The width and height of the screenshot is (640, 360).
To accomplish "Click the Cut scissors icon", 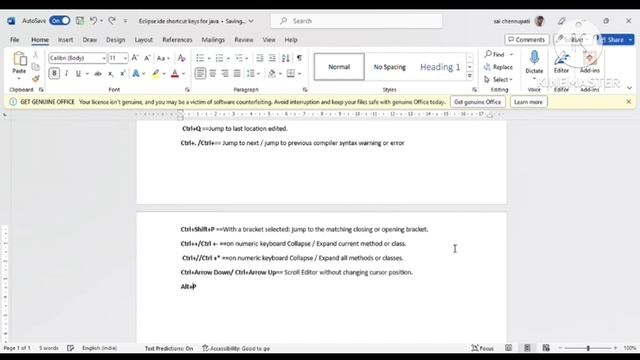I will (36, 55).
